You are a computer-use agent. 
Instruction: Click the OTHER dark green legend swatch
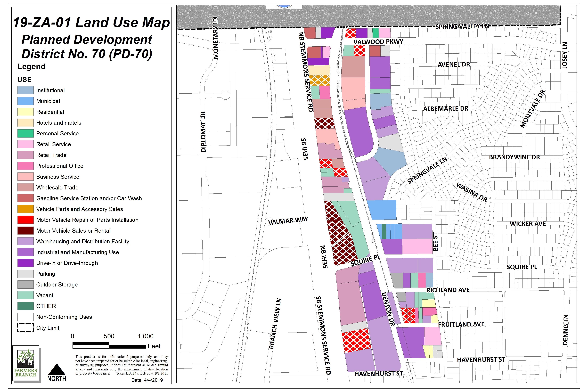tap(25, 306)
